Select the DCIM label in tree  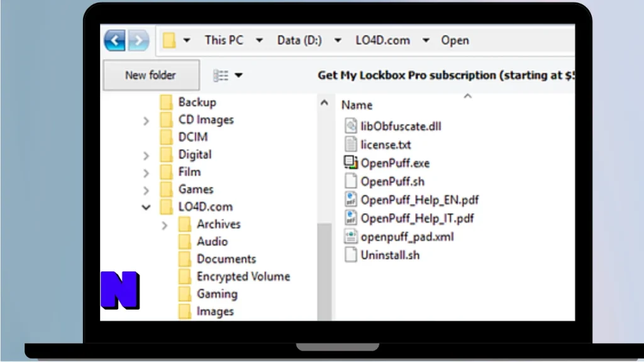pos(193,136)
